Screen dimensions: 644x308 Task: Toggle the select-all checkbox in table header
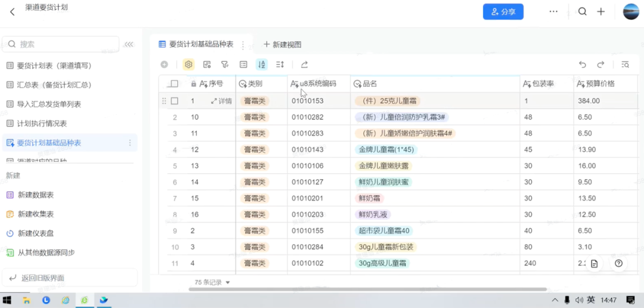(x=174, y=84)
